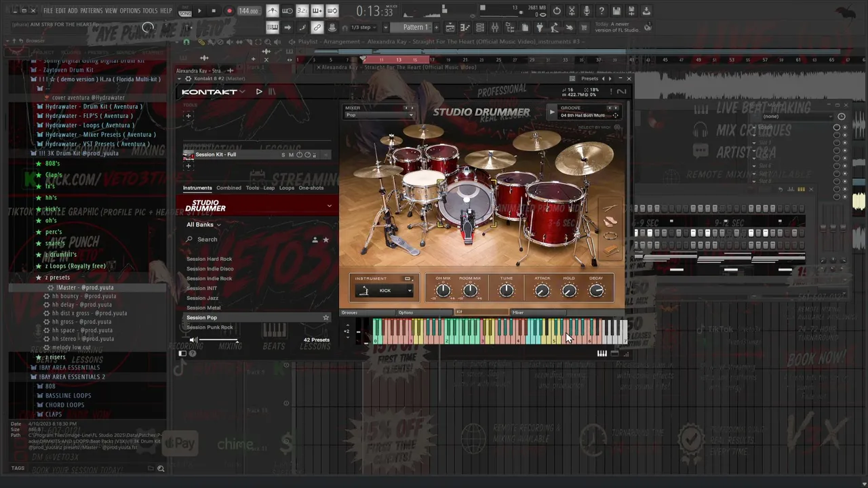Viewport: 868px width, 488px height.
Task: Click the plugin settings gear beside Kontakt 8 #2
Action: click(188, 79)
